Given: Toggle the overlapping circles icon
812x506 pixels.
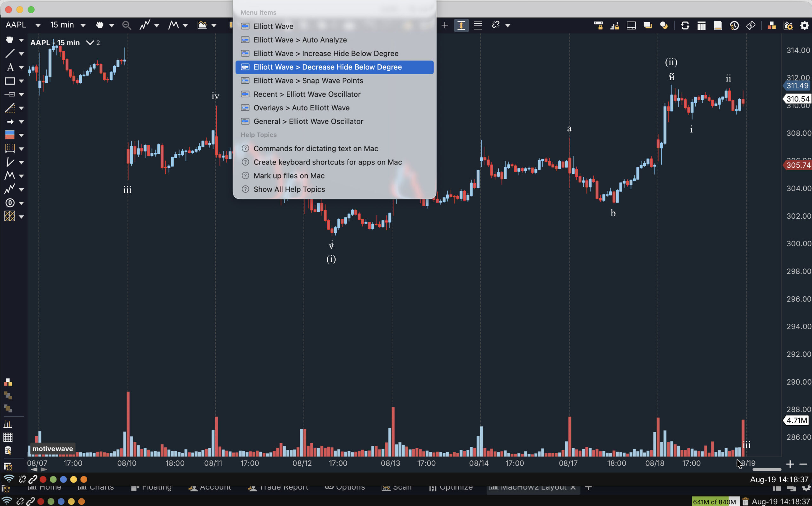Looking at the screenshot, I should [x=664, y=25].
